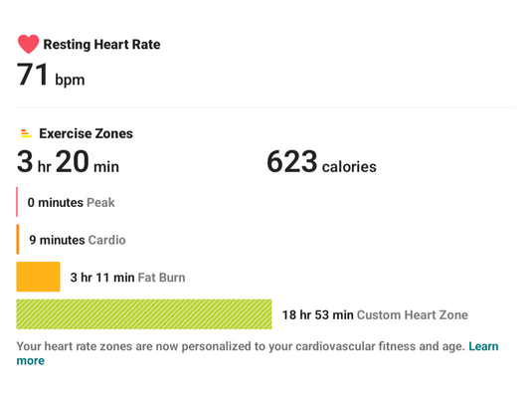The height and width of the screenshot is (398, 532).
Task: Click the Exercise Zones bars icon
Action: 26,133
